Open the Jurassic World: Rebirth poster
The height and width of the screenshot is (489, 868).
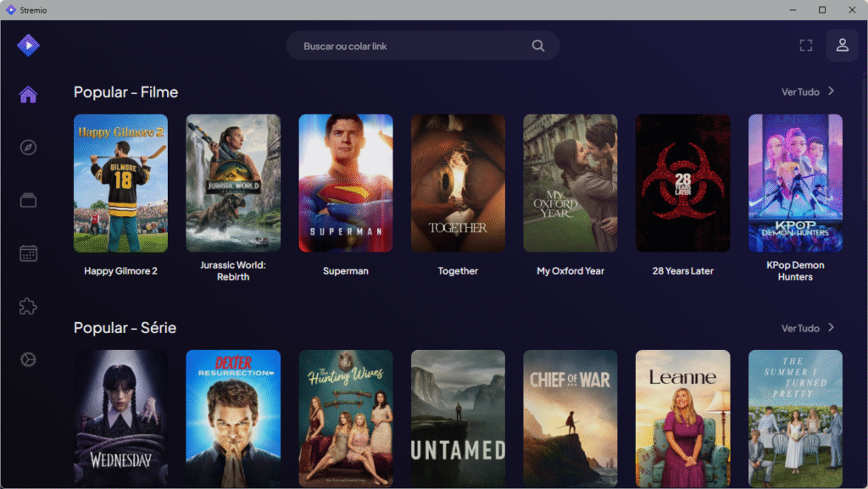(233, 183)
